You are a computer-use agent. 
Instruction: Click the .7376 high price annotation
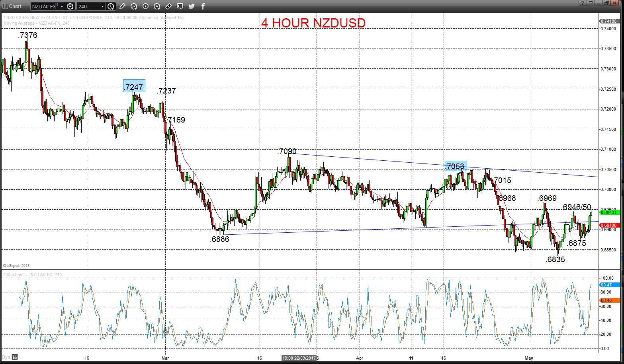pyautogui.click(x=28, y=35)
